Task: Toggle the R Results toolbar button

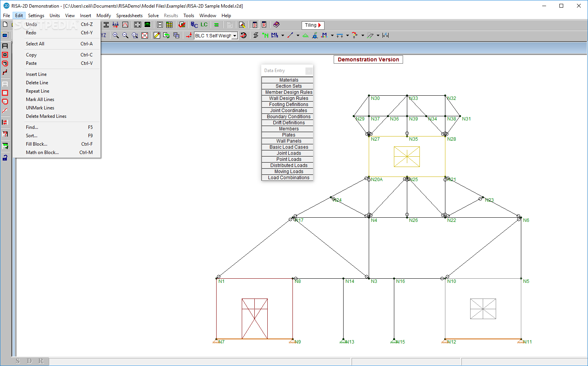Action: pyautogui.click(x=264, y=25)
